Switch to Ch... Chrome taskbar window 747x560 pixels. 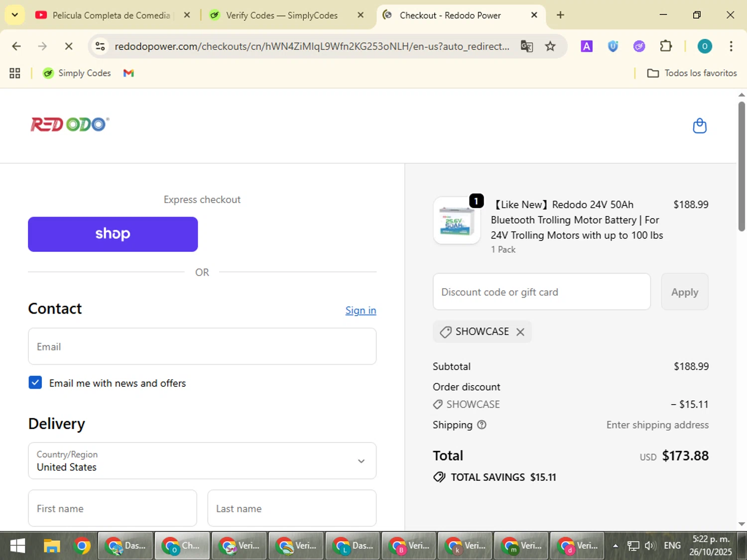[183, 546]
